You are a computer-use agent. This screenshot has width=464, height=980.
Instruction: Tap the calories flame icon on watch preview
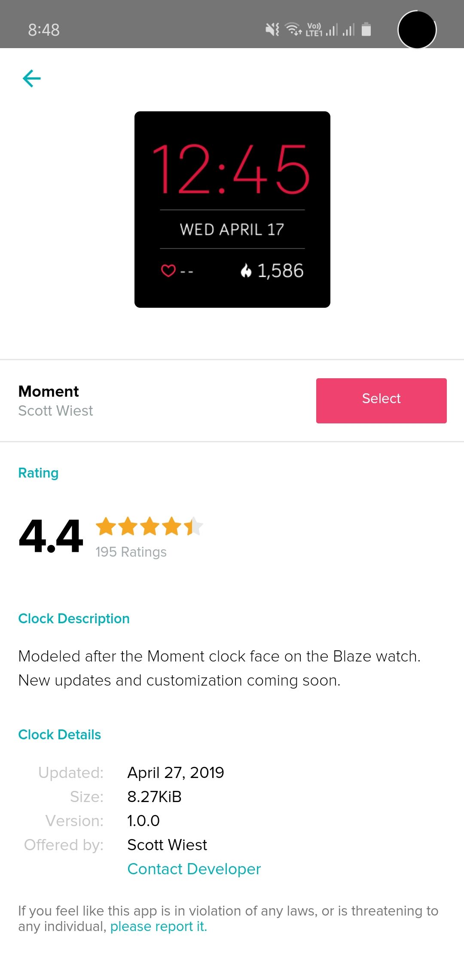pos(246,270)
